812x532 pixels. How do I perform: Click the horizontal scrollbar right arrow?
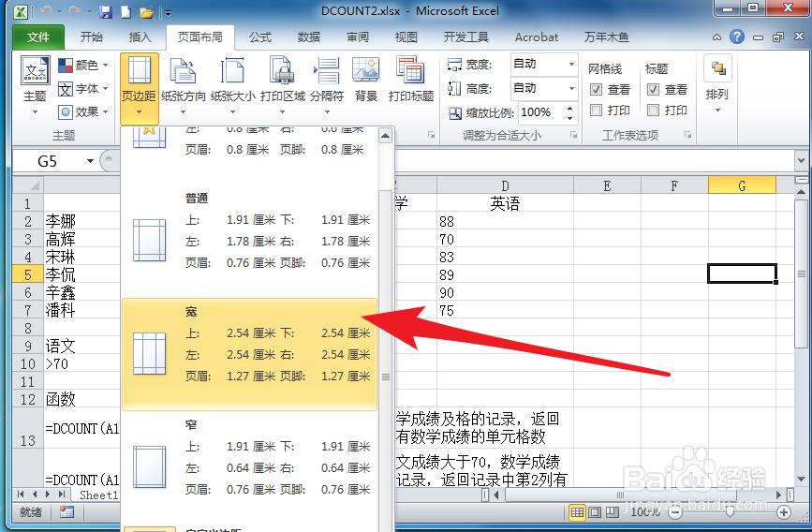[779, 495]
